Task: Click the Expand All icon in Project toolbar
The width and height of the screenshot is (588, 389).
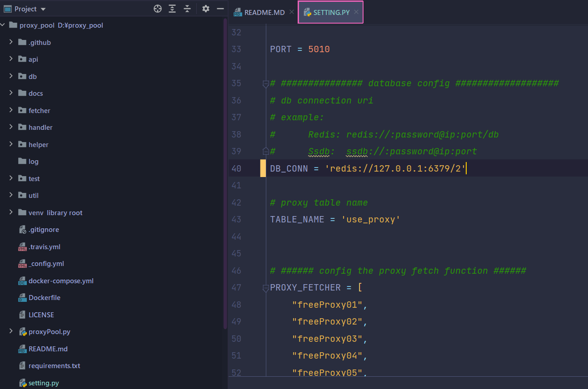Action: 172,9
